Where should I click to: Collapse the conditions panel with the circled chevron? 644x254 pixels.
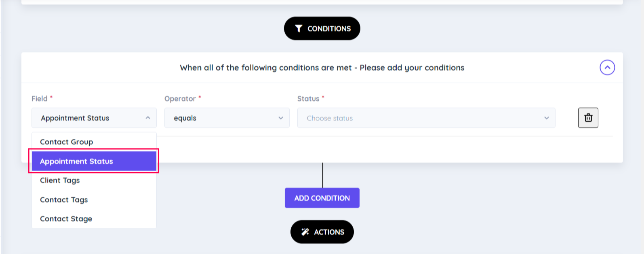tap(607, 68)
